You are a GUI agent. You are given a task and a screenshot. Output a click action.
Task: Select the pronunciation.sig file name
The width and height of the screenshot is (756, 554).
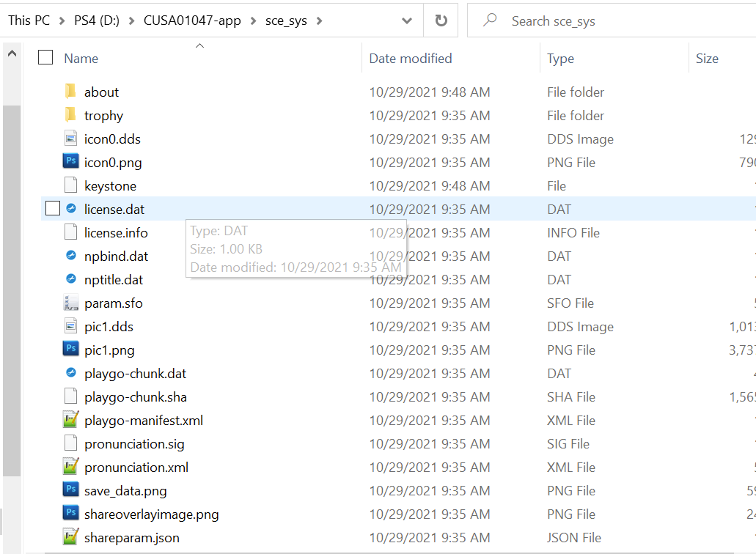tap(134, 443)
